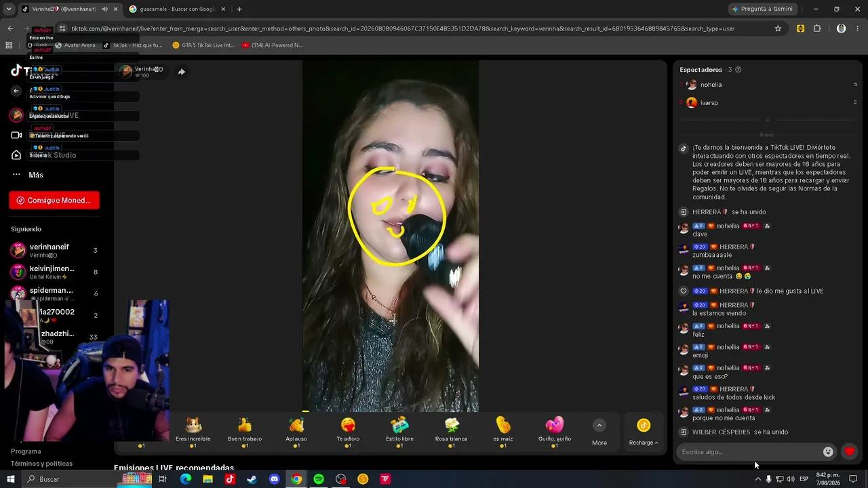
Task: Open the Espectadores help icon
Action: tap(738, 70)
